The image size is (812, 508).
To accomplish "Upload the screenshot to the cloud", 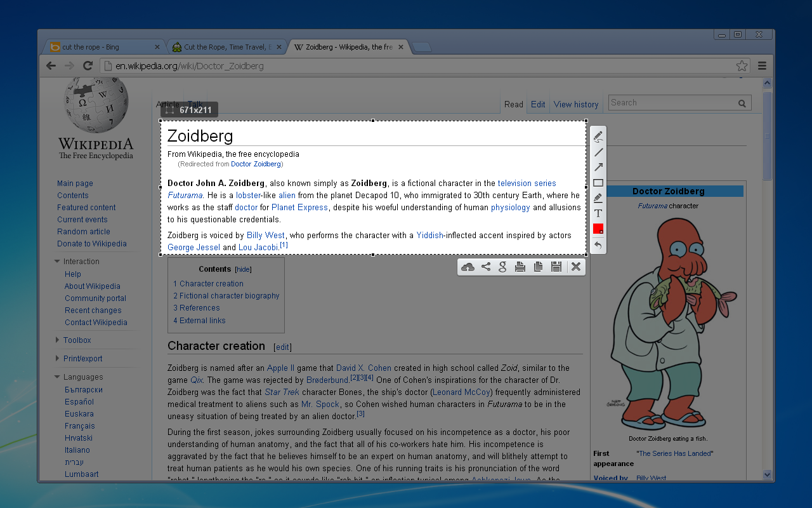I will point(468,267).
